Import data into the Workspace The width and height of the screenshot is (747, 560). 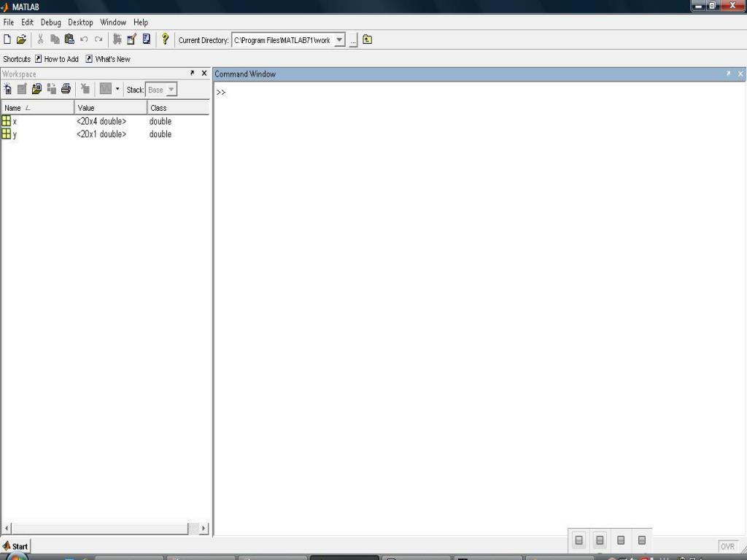click(x=36, y=89)
